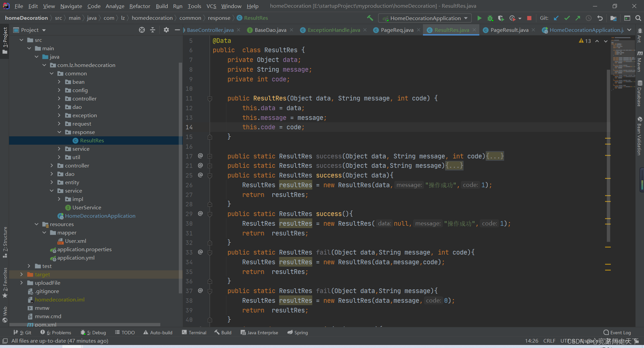This screenshot has width=644, height=348.
Task: Expand the config folder
Action: pos(59,90)
